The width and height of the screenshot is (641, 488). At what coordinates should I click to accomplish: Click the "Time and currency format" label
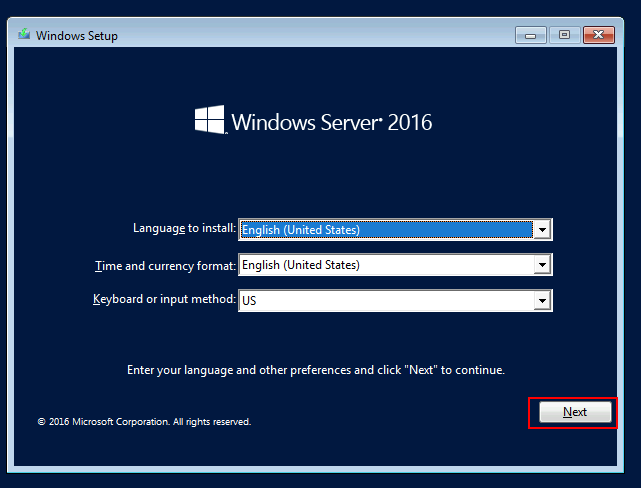point(165,265)
